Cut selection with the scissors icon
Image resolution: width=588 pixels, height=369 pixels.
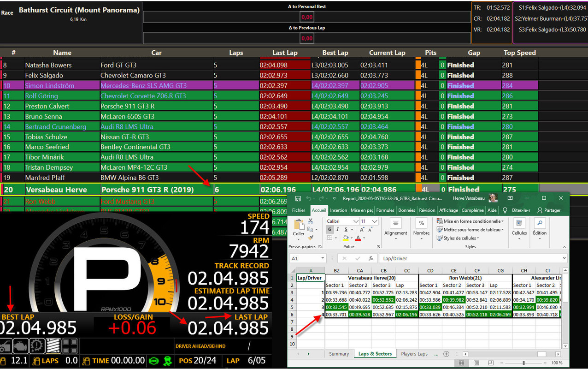(x=311, y=221)
